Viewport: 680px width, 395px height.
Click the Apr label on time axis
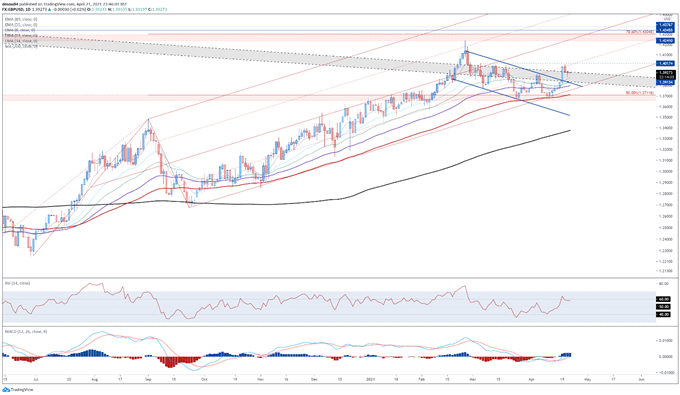(x=531, y=379)
